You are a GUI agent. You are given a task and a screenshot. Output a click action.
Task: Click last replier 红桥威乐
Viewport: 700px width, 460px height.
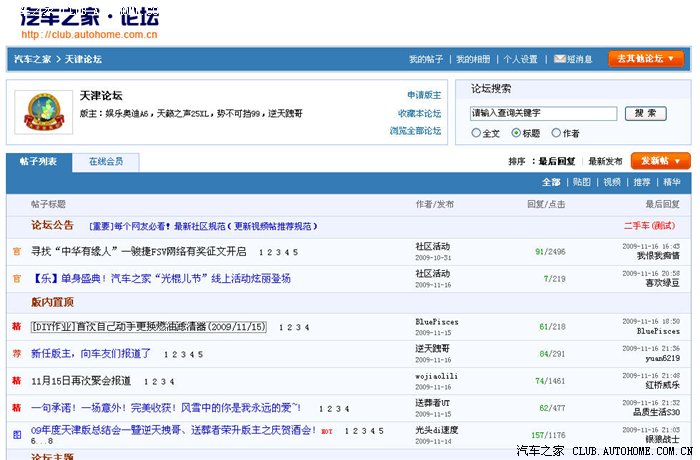pos(662,385)
